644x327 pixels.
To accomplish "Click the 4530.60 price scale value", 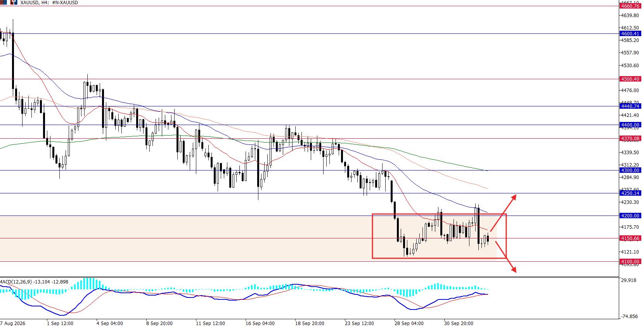I will (630, 66).
